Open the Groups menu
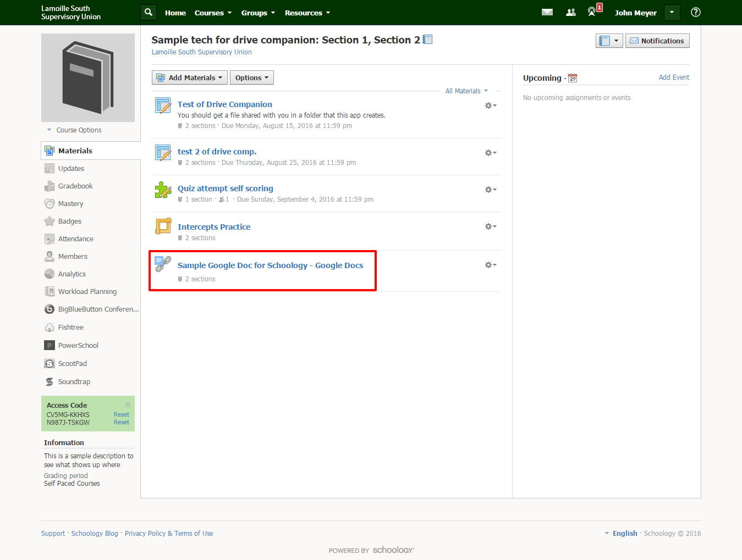The image size is (742, 560). (x=258, y=13)
